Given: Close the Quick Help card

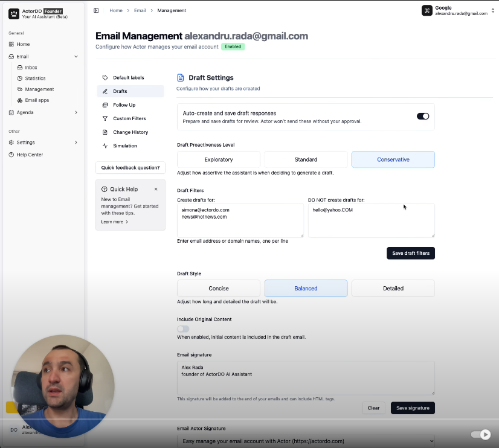Looking at the screenshot, I should coord(156,189).
